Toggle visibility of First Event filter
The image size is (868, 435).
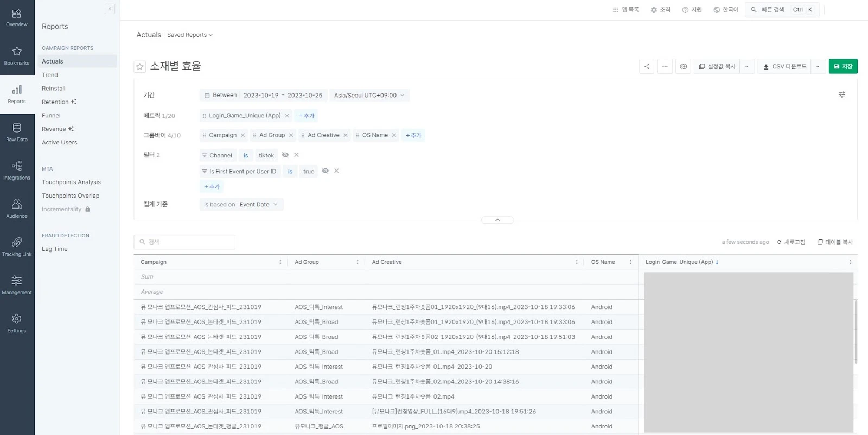pos(325,171)
